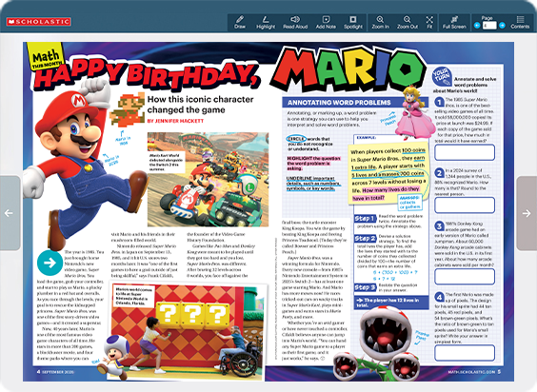537x392 pixels.
Task: Click the teal arrow circle in article
Action: point(50,263)
